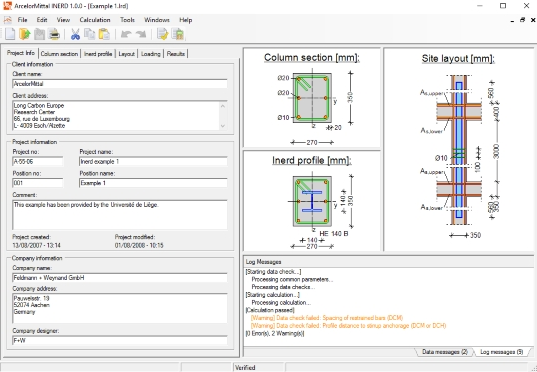
Task: Click the '[Calculation passed]' log line
Action: click(270, 310)
